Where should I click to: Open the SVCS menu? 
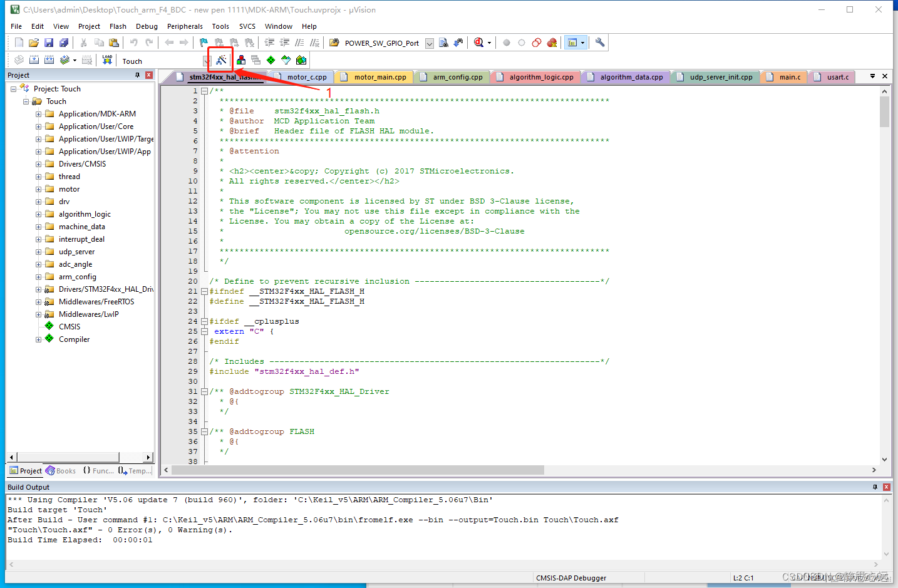(247, 26)
